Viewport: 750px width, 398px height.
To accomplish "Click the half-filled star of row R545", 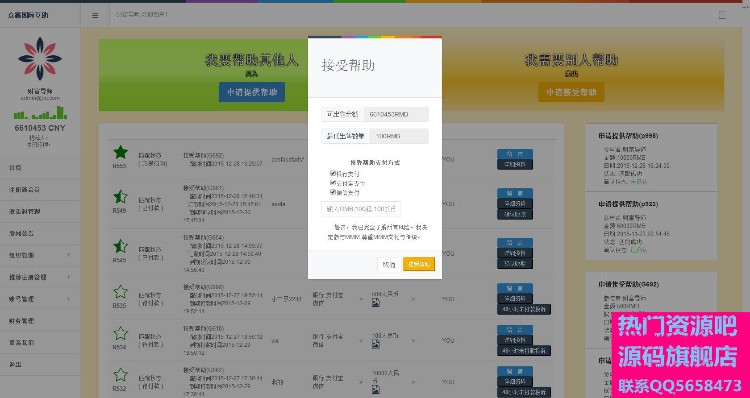I will (x=121, y=246).
